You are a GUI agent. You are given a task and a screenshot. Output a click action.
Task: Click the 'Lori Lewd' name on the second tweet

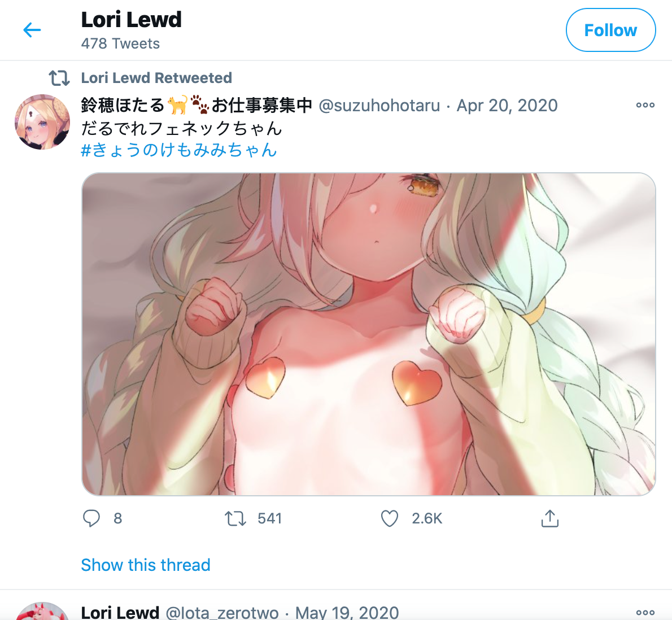click(x=120, y=613)
